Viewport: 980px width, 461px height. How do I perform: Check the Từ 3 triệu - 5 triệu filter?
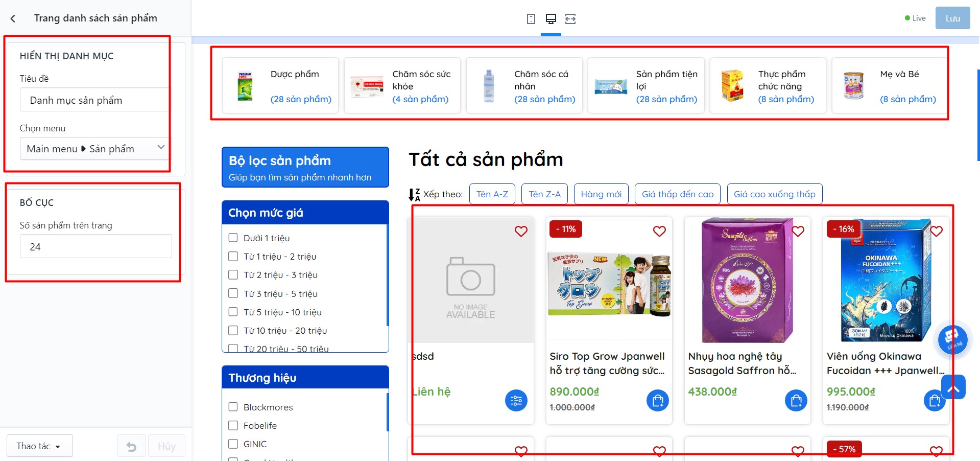[233, 293]
